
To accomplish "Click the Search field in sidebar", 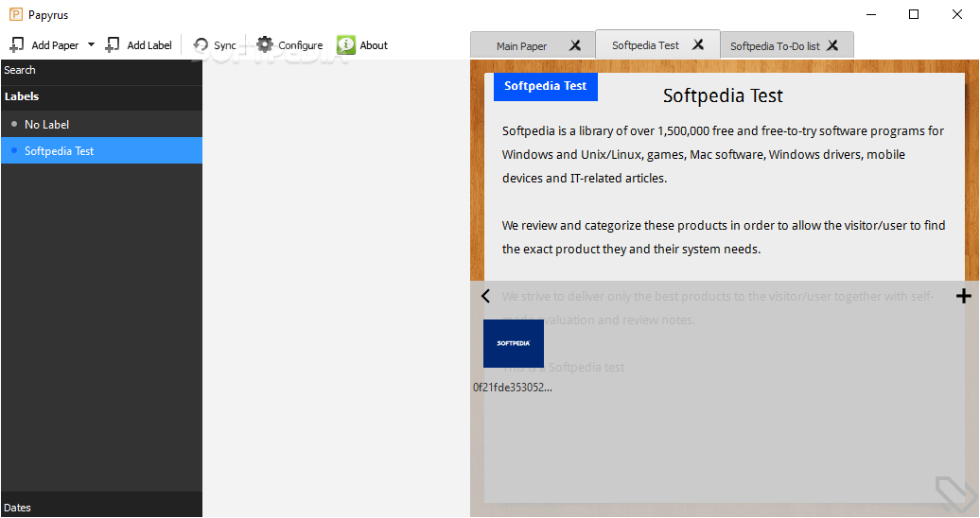I will [x=101, y=71].
